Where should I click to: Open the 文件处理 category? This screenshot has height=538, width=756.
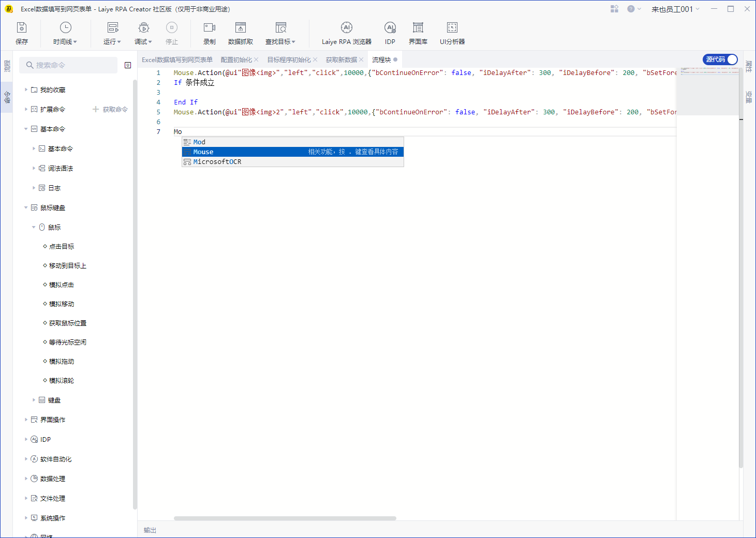click(53, 498)
